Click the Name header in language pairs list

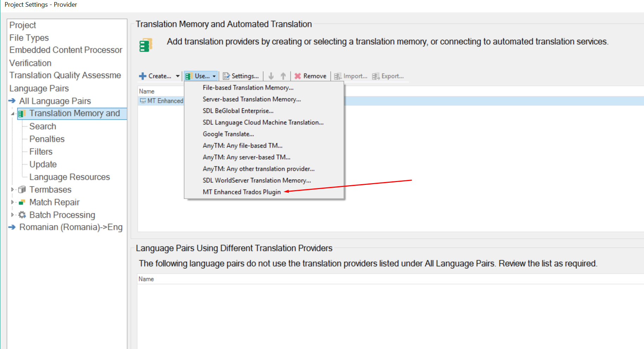click(146, 279)
